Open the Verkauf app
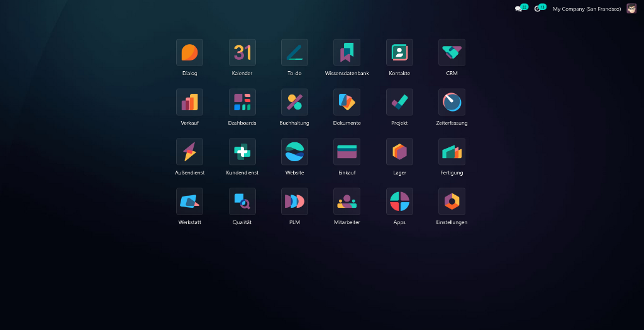This screenshot has height=330, width=644. (x=189, y=102)
